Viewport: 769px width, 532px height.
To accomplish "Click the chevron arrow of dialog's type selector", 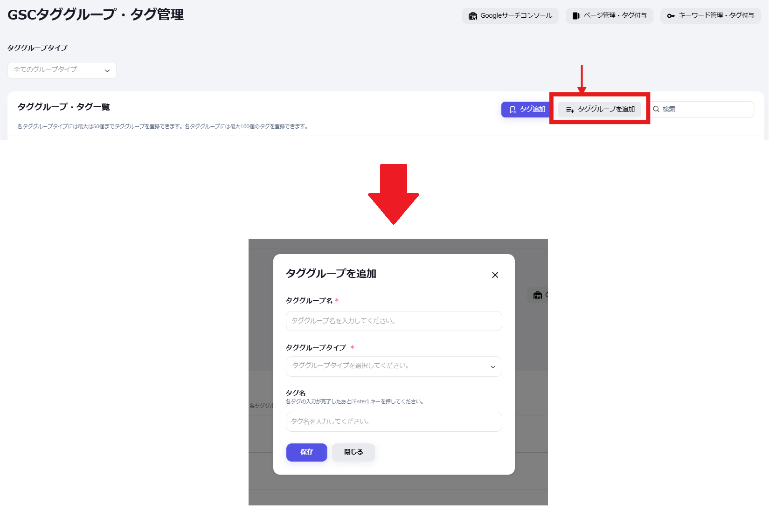I will point(492,367).
